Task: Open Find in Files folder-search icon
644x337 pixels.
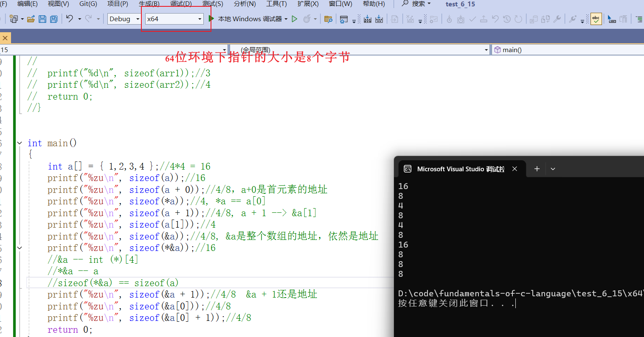Action: click(x=328, y=19)
